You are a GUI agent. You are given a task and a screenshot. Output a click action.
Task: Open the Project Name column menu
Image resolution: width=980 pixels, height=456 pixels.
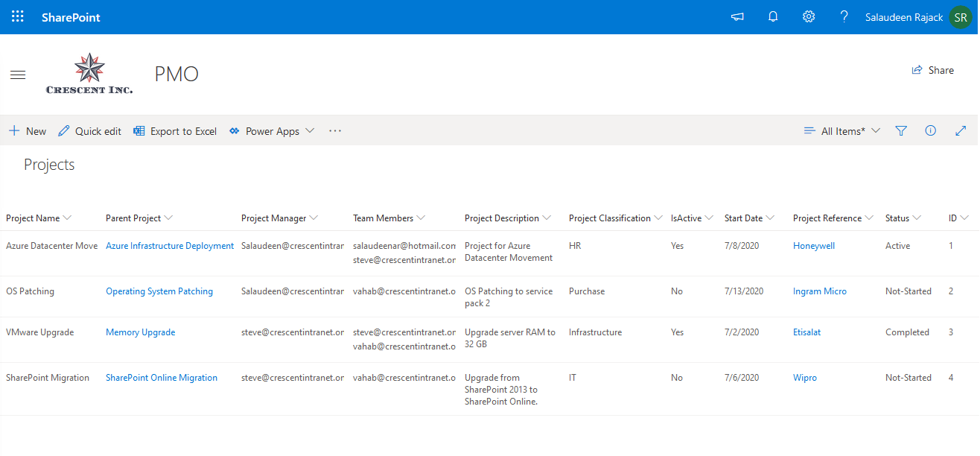coord(39,218)
